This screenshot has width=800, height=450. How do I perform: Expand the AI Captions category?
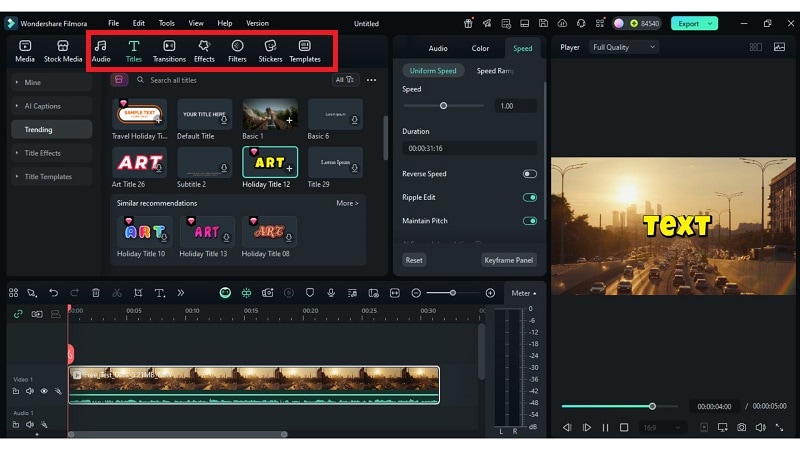[52, 106]
